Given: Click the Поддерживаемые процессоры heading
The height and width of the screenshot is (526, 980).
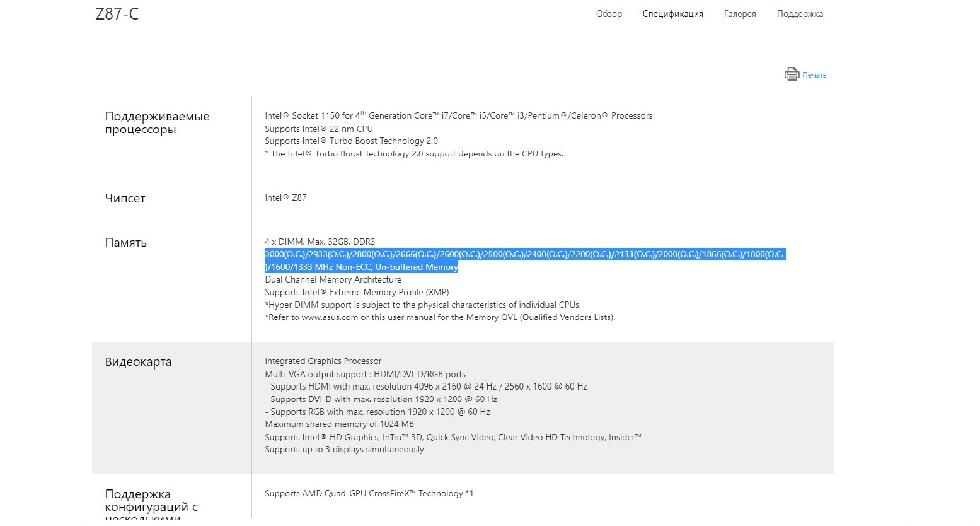Looking at the screenshot, I should point(158,123).
